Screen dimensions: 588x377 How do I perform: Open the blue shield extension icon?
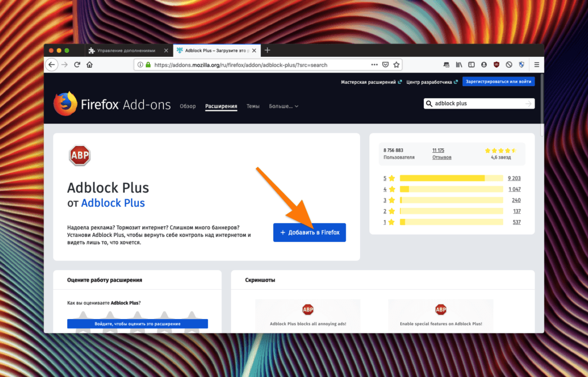coord(521,64)
